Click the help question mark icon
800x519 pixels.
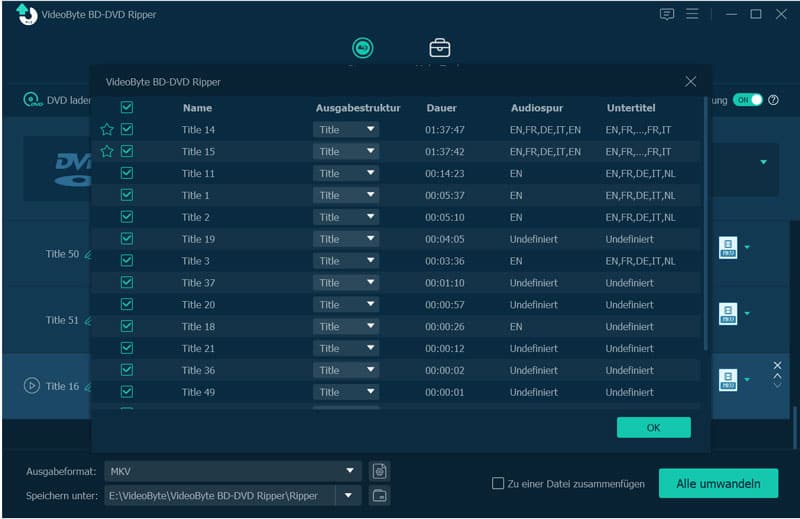click(773, 100)
